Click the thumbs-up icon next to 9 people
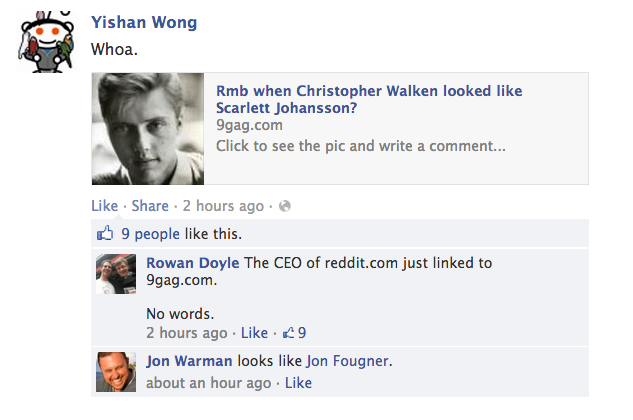The width and height of the screenshot is (633, 420). (x=105, y=233)
